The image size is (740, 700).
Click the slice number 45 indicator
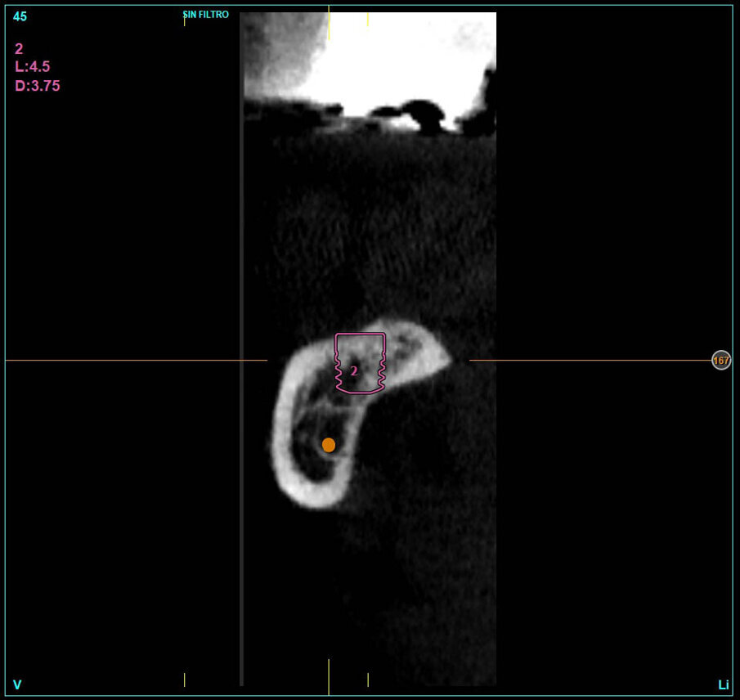pyautogui.click(x=20, y=16)
